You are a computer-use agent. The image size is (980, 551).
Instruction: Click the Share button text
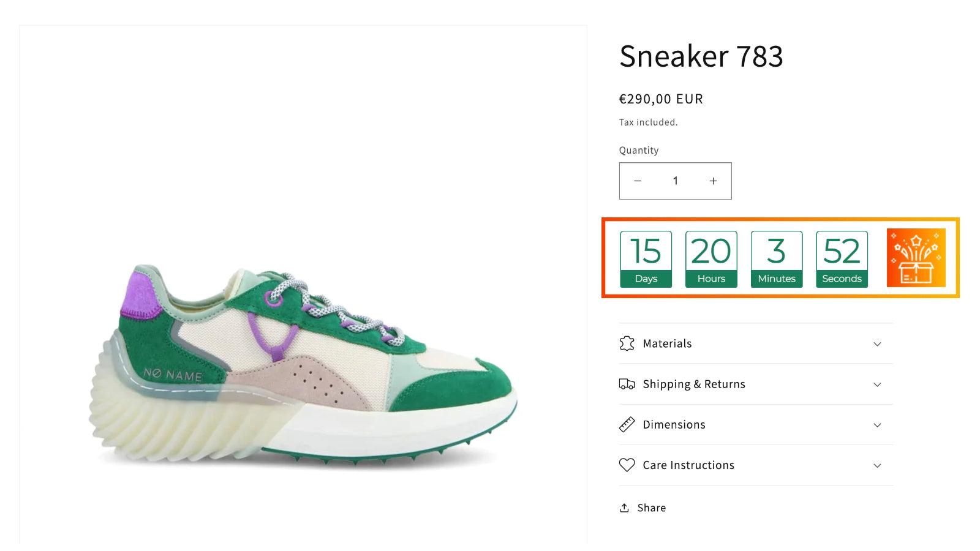[651, 508]
